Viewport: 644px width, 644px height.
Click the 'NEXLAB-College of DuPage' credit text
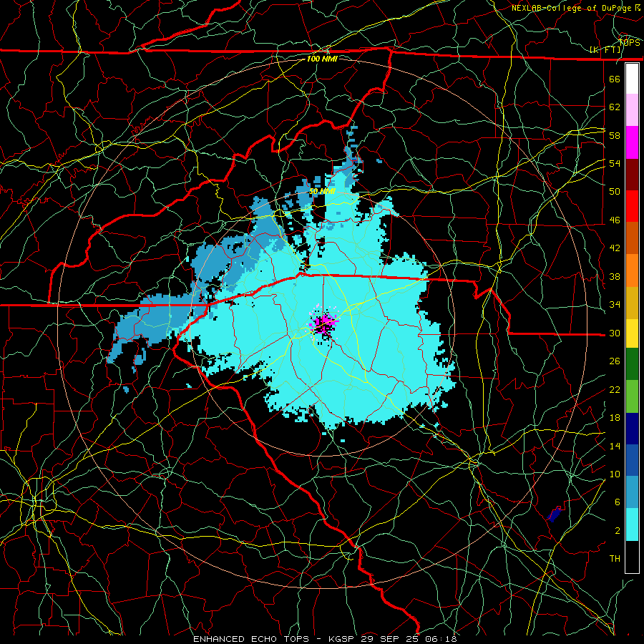pos(572,8)
